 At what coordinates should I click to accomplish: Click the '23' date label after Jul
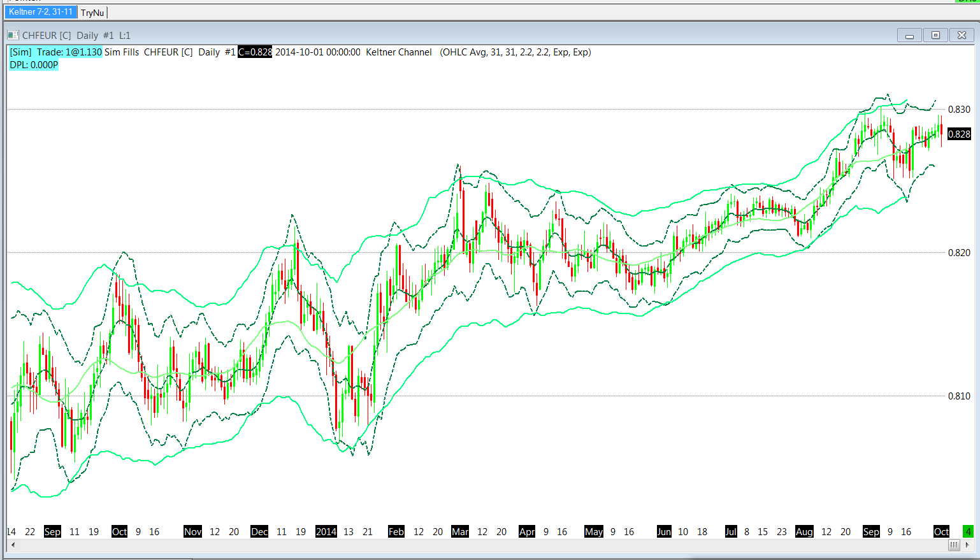[x=782, y=532]
